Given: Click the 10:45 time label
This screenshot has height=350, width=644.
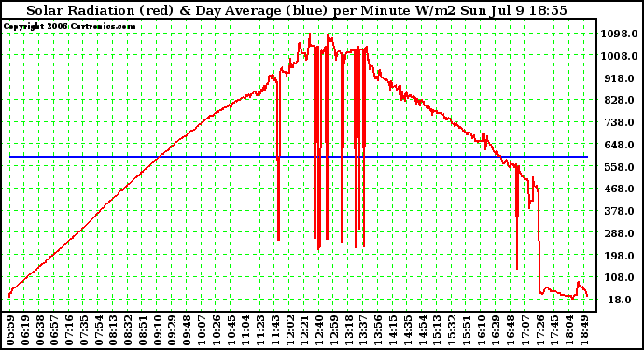Looking at the screenshot, I should 231,330.
